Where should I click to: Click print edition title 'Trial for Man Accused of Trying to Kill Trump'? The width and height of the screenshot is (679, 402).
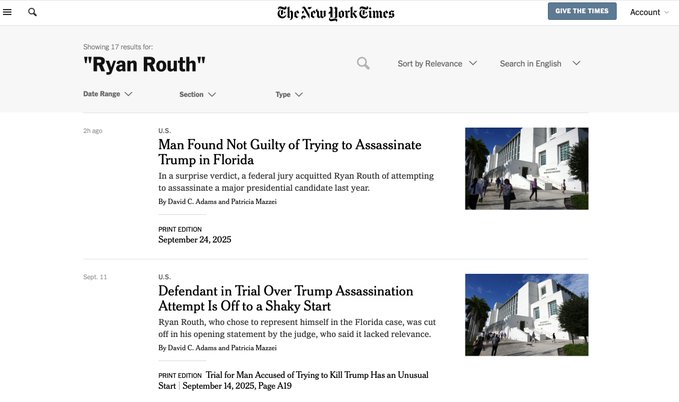pos(293,380)
